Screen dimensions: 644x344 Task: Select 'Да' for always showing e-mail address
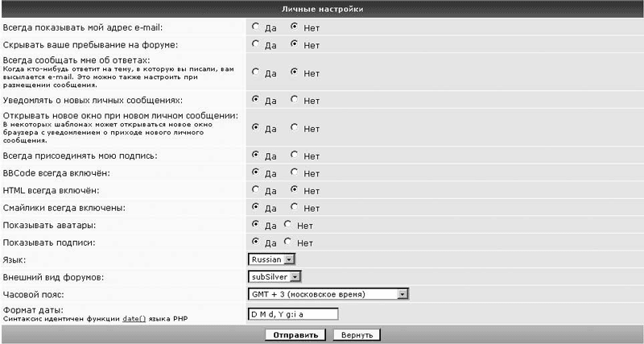click(256, 26)
